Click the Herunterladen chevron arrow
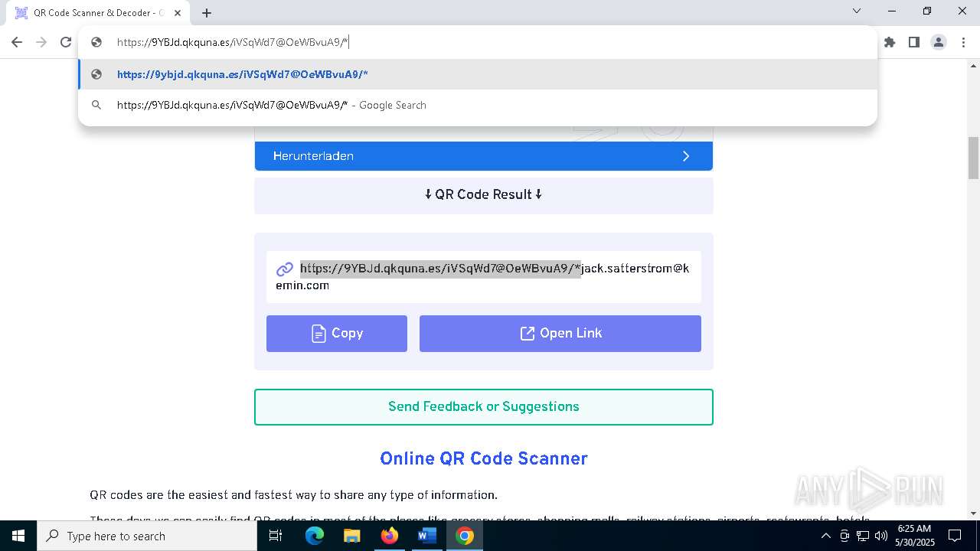 click(x=686, y=156)
